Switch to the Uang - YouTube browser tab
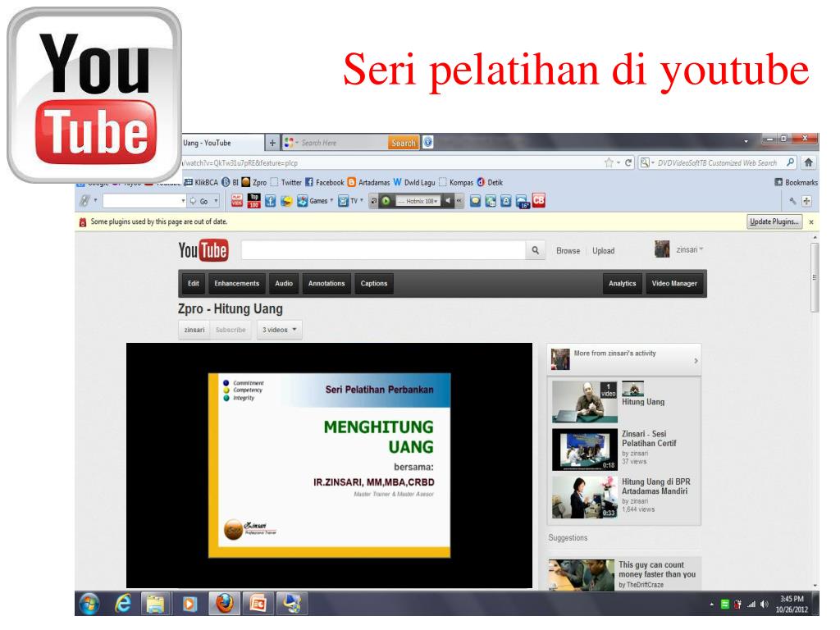This screenshot has width=840, height=630. point(222,143)
